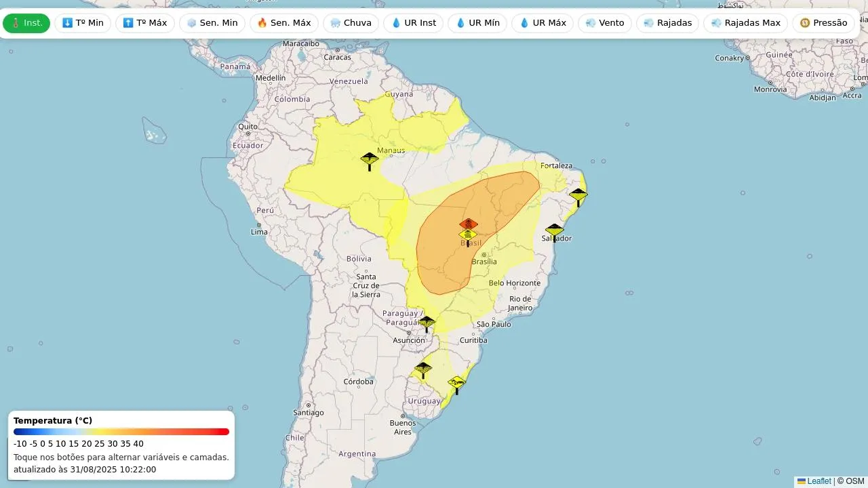Click the yellow warning marker near Salvador
The height and width of the screenshot is (488, 868).
pyautogui.click(x=555, y=231)
